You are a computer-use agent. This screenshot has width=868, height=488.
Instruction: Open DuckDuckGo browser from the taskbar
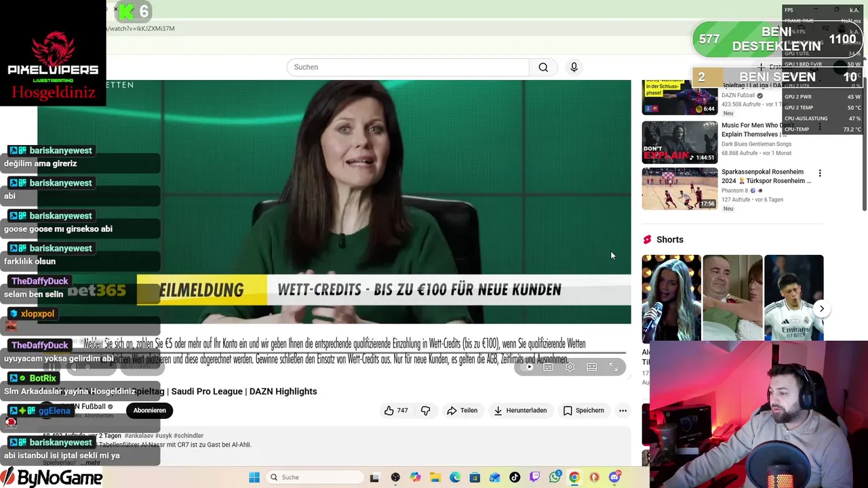click(595, 477)
